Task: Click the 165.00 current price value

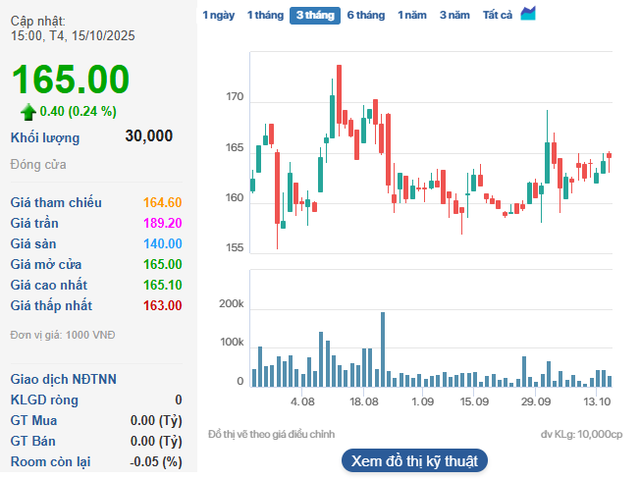Action: pyautogui.click(x=71, y=80)
